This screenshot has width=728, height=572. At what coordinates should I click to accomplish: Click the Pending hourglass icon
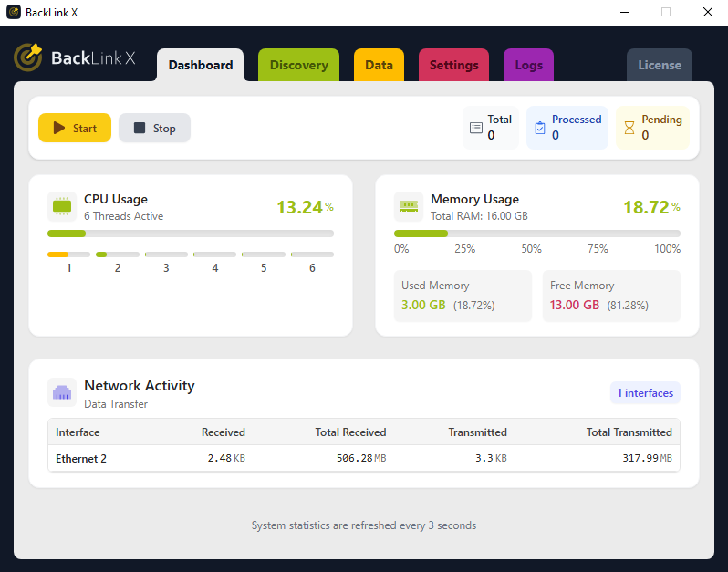click(629, 128)
